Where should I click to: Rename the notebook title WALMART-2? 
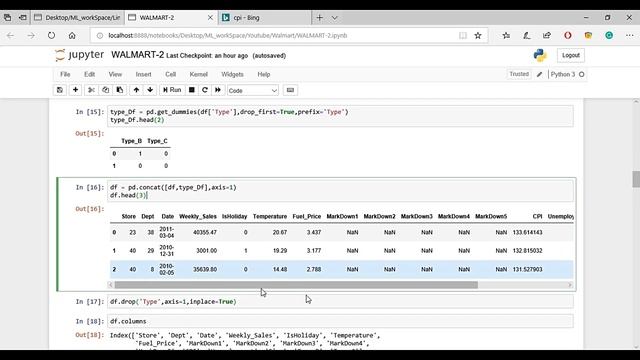(x=137, y=55)
